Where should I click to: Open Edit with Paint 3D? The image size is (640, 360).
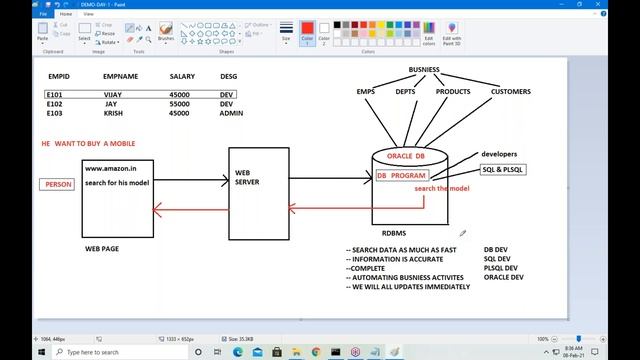(451, 33)
